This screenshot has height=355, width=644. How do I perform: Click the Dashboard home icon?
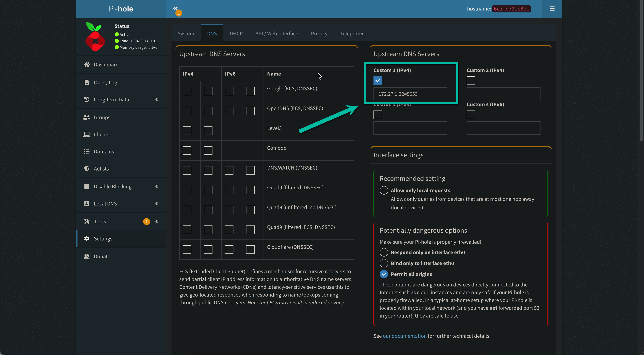pos(86,64)
